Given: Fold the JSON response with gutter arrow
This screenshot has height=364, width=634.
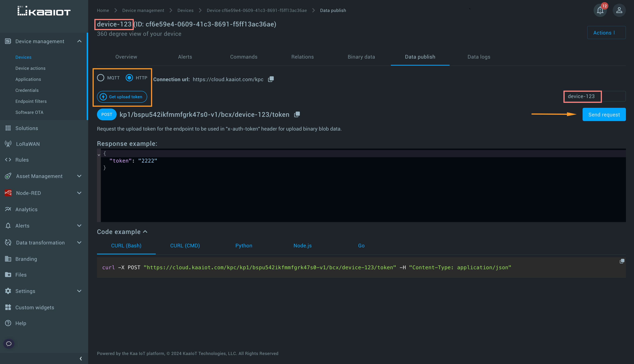Looking at the screenshot, I should 99,155.
